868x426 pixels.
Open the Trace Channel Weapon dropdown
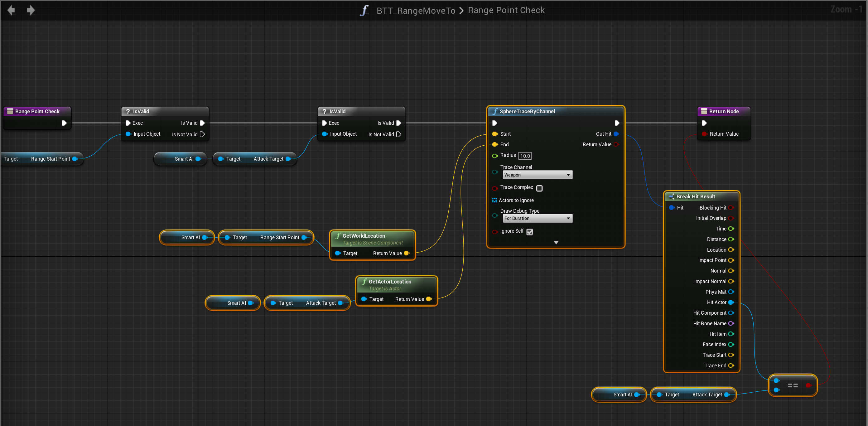[x=537, y=175]
